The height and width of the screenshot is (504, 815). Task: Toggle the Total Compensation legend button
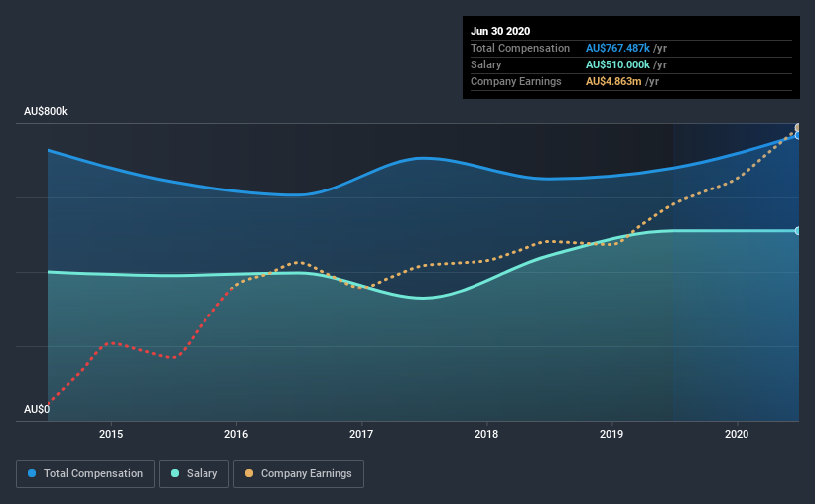coord(85,474)
